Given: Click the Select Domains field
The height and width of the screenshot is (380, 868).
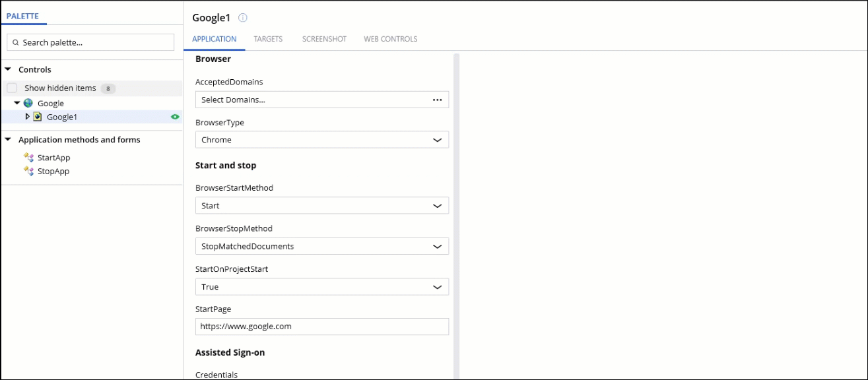Looking at the screenshot, I should 322,100.
